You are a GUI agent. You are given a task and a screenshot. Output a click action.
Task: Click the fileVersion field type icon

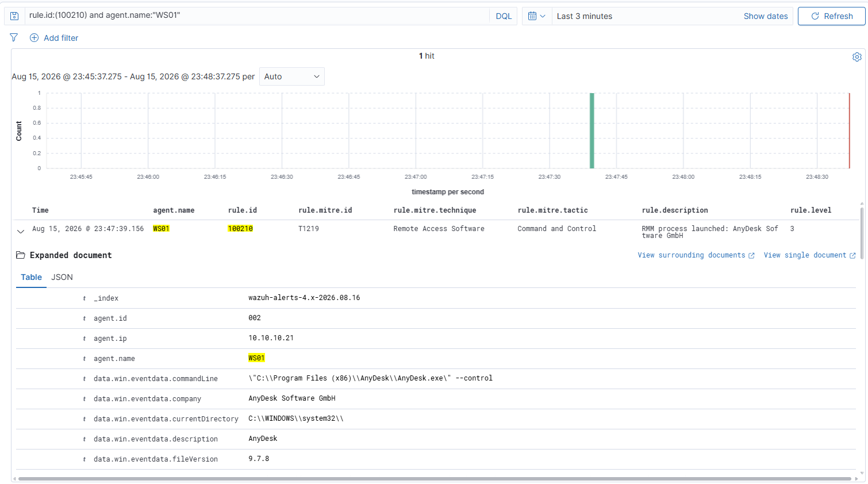[x=85, y=459]
